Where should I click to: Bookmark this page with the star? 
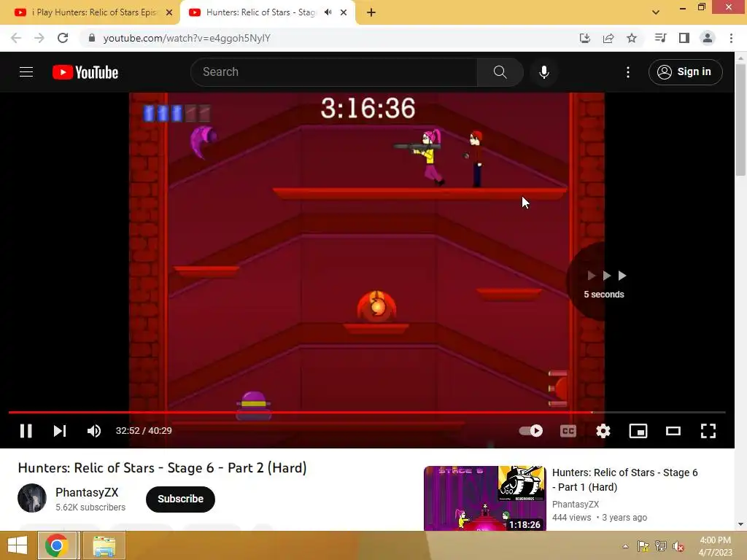click(632, 38)
